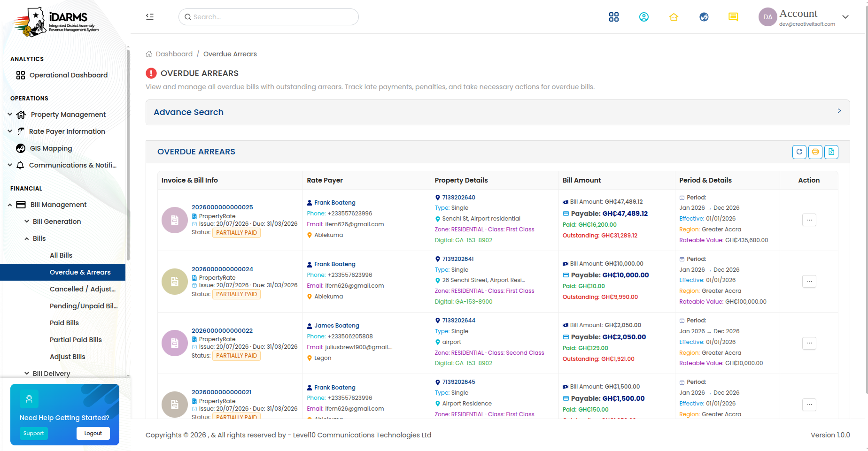Open action menu for invoice 2026000000000024
This screenshot has width=868, height=451.
pyautogui.click(x=809, y=282)
